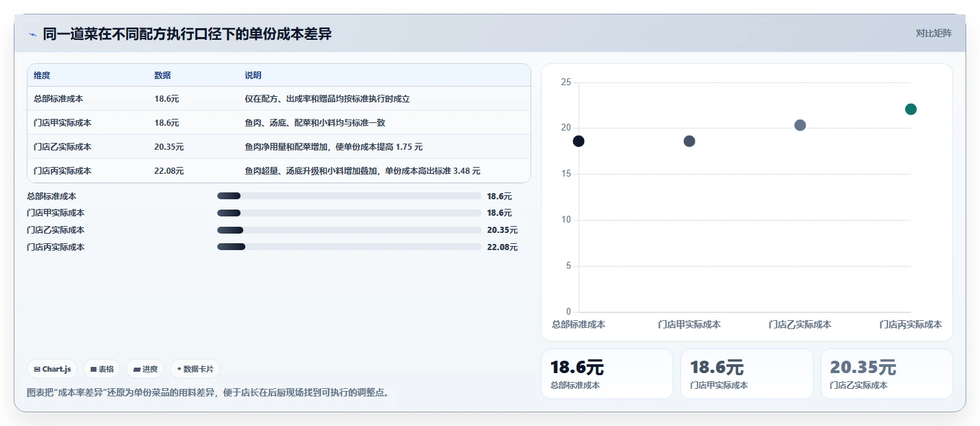Click table cell 总部标准成本

(58, 99)
